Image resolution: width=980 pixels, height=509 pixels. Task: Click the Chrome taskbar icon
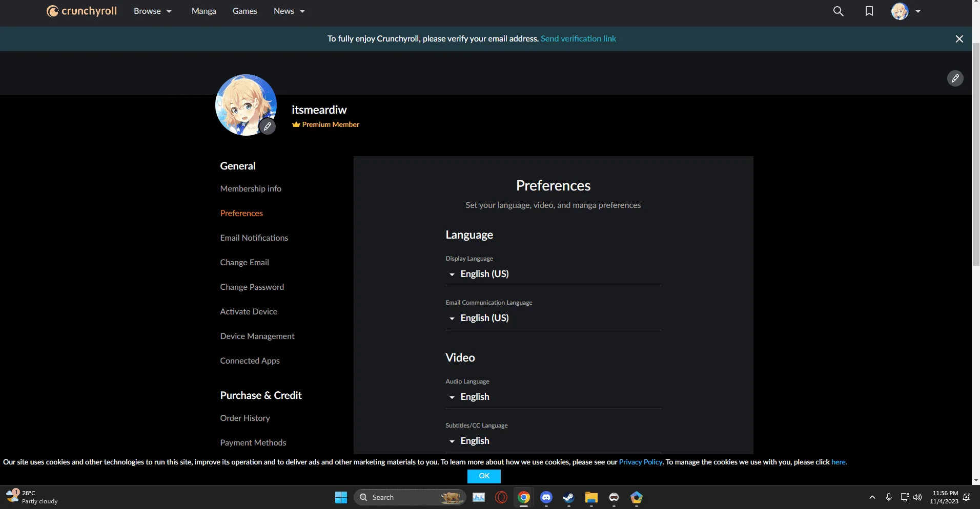pyautogui.click(x=524, y=497)
